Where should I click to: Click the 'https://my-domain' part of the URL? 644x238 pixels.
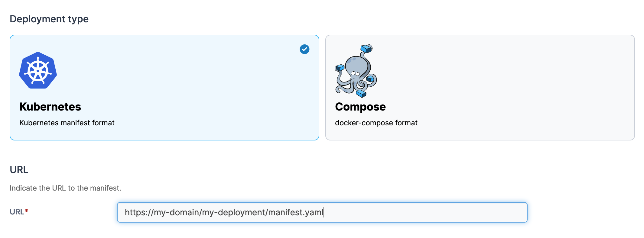click(x=161, y=212)
